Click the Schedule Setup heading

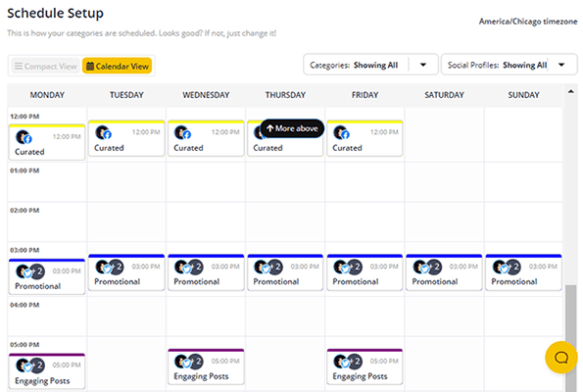[x=56, y=13]
